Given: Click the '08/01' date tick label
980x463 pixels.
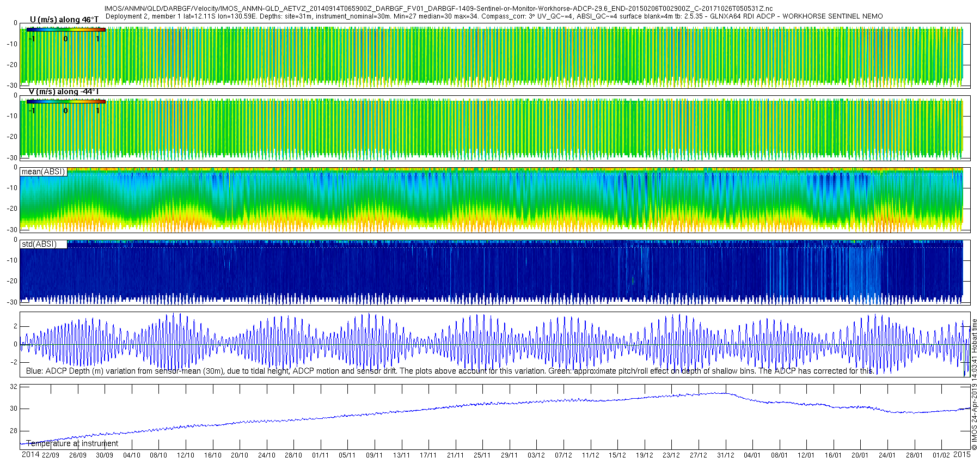Looking at the screenshot, I should 780,455.
